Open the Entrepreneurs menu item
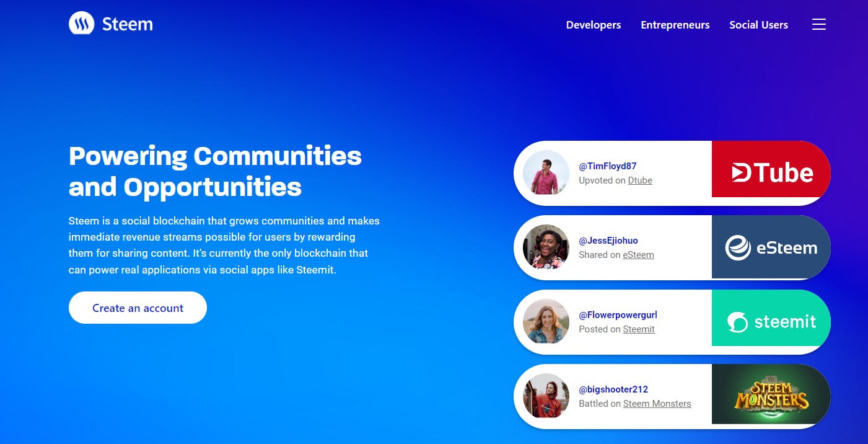The width and height of the screenshot is (868, 444). (x=675, y=25)
